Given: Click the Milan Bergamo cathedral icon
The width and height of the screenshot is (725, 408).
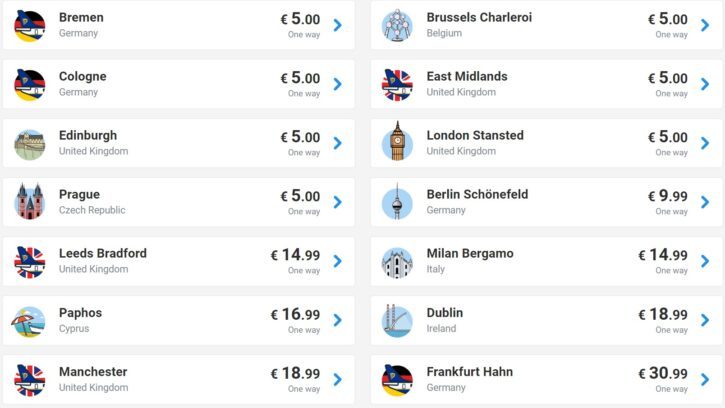Looking at the screenshot, I should (x=397, y=263).
